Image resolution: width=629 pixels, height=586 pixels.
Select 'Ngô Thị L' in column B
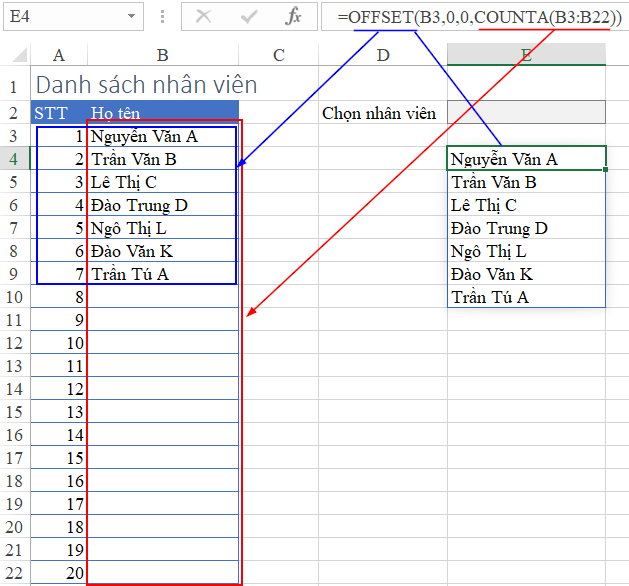tap(162, 228)
